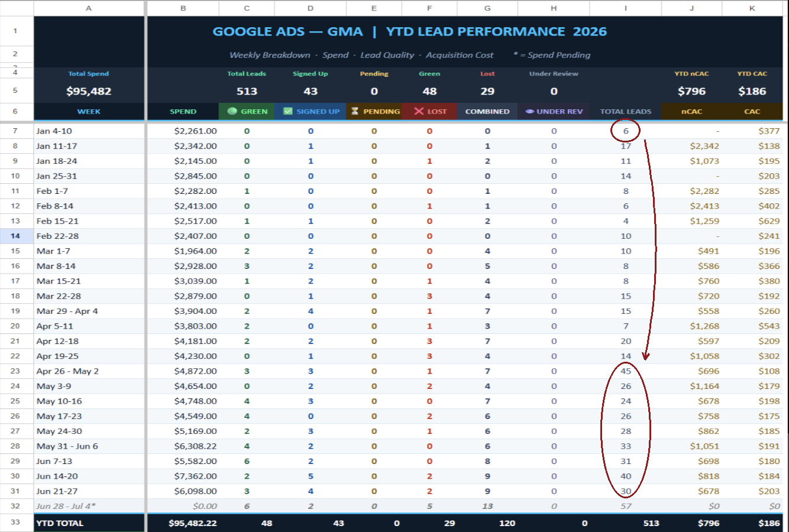Click the 'Jan 4-10' week cell
Screen dimensions: 789x532
89,131
